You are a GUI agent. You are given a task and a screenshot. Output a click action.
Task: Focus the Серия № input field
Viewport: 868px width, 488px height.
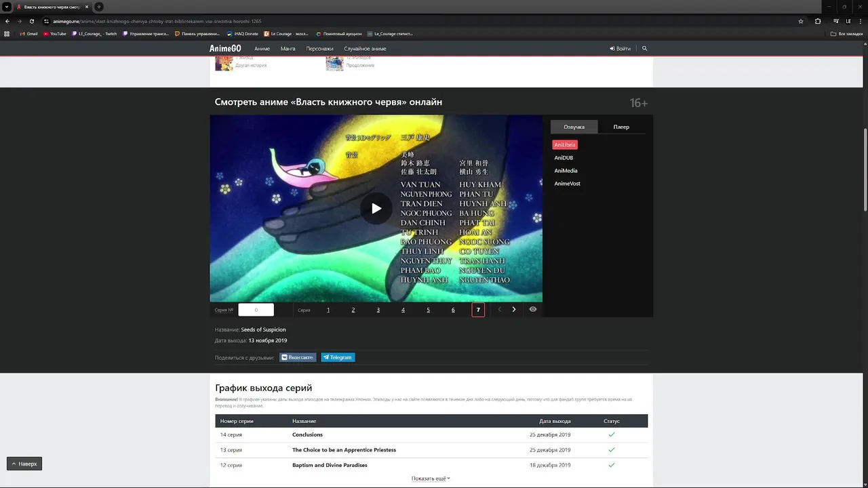pyautogui.click(x=256, y=310)
